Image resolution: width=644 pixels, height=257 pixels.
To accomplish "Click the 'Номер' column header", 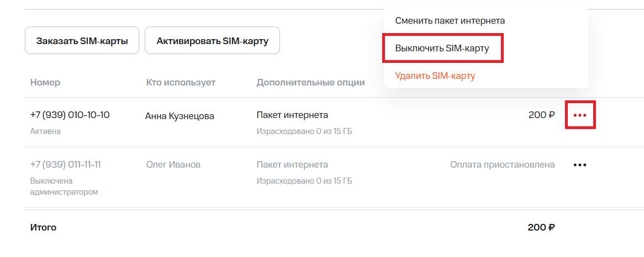I will [45, 82].
